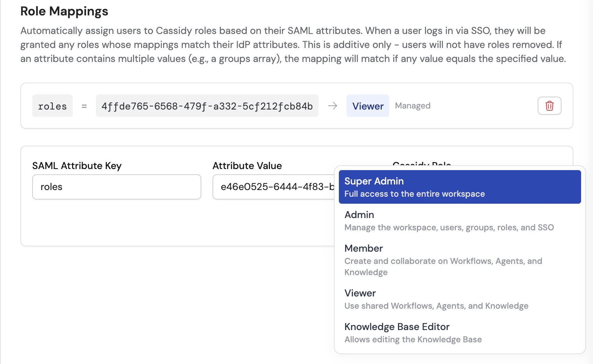This screenshot has width=593, height=364.
Task: Click the roles key chip in mapping row
Action: coord(53,106)
